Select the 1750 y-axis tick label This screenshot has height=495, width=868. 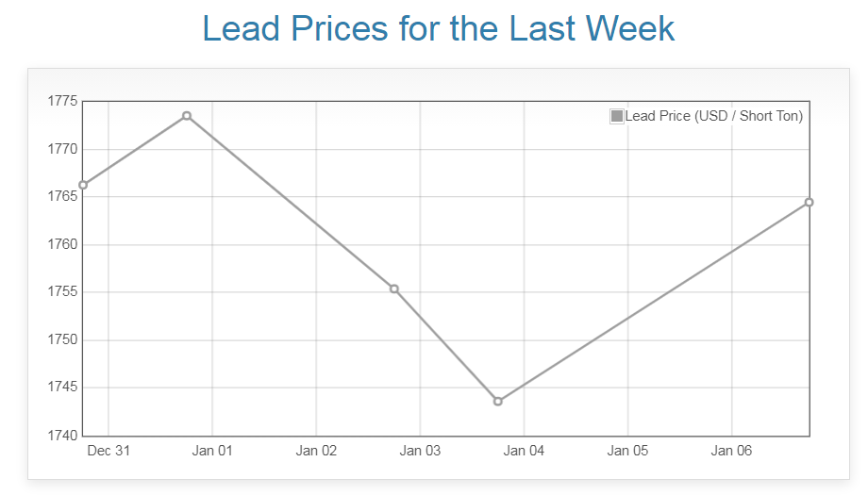tap(61, 339)
